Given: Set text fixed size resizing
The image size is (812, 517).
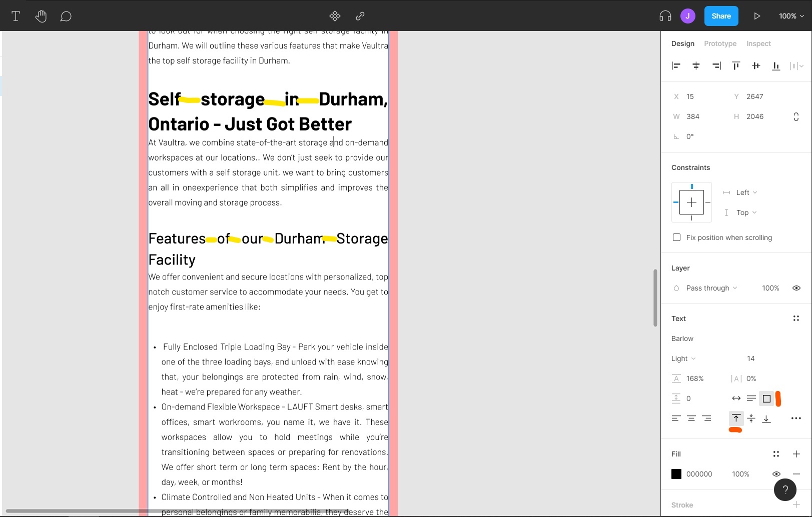Looking at the screenshot, I should pos(766,398).
